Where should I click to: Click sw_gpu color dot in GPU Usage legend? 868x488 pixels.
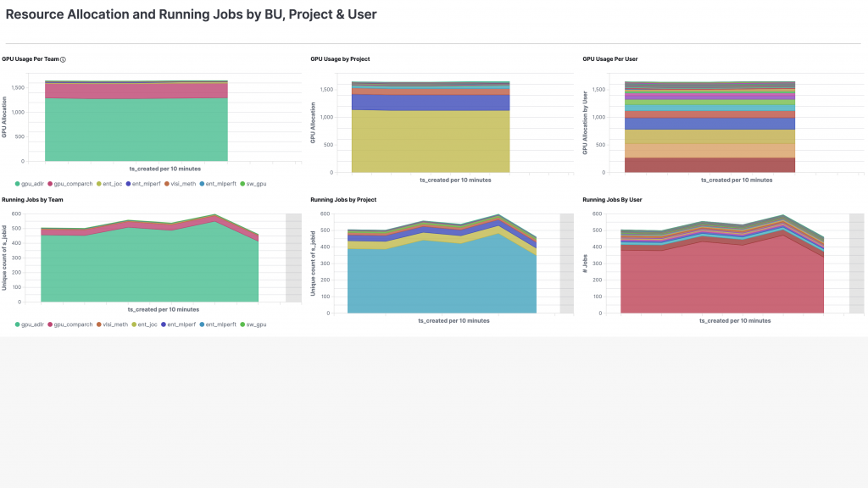coord(243,183)
